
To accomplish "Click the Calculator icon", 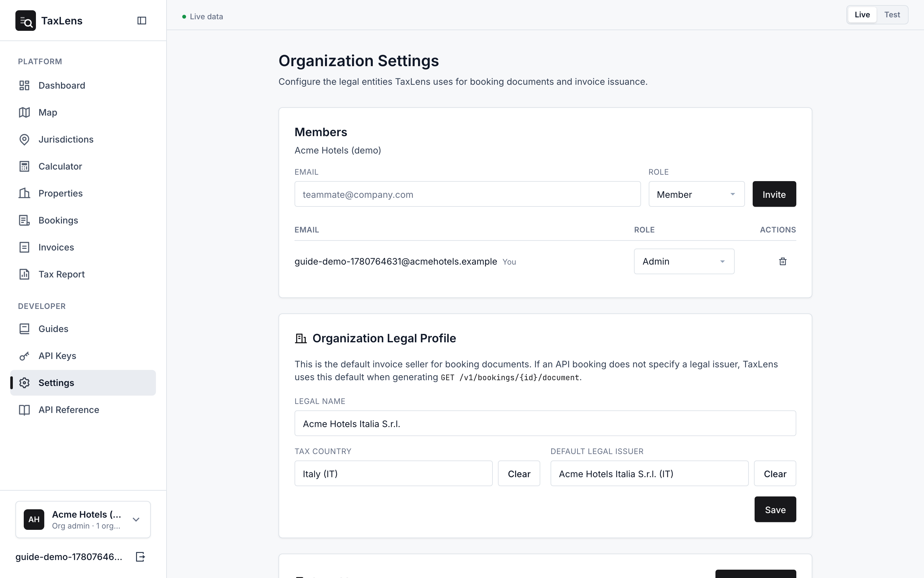I will point(24,166).
